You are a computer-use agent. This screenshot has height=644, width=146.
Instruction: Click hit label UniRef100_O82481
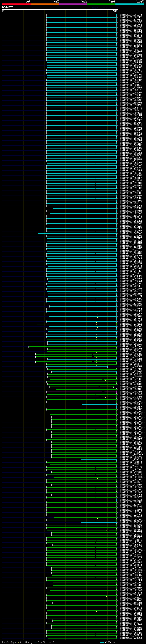[131, 316]
